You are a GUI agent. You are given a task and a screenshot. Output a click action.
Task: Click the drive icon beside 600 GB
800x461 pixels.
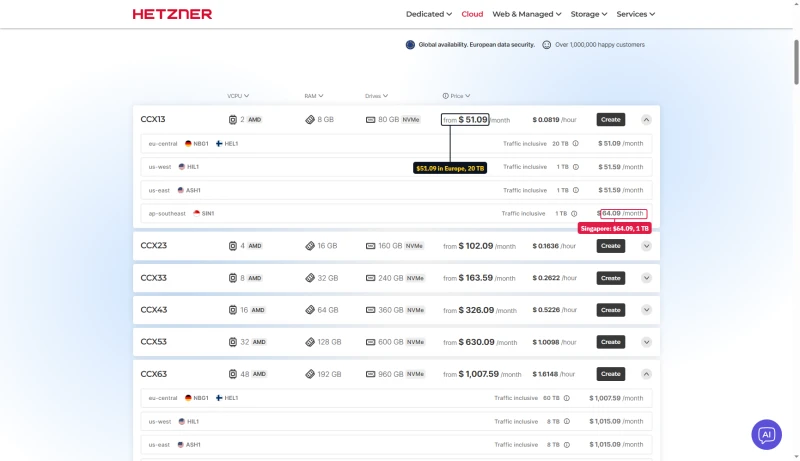click(370, 342)
